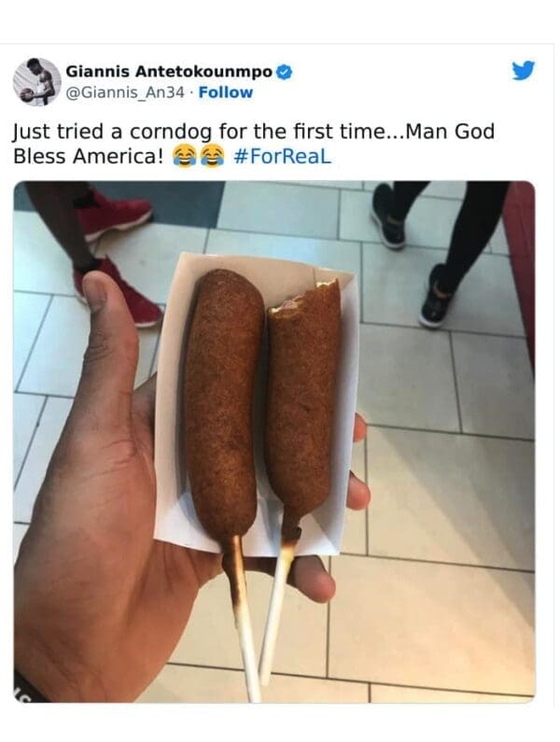Click the Twitter bird logo icon

[x=523, y=71]
